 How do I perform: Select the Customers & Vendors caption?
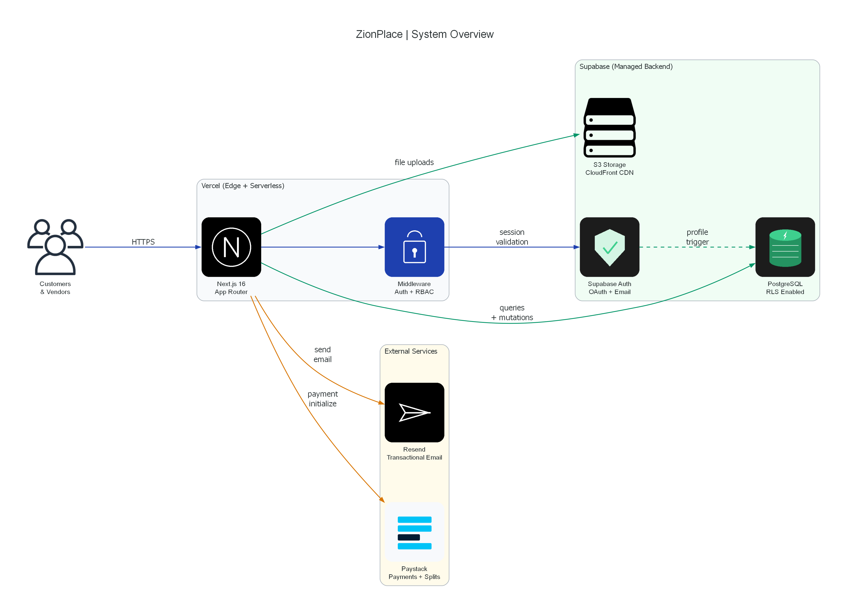pos(55,288)
